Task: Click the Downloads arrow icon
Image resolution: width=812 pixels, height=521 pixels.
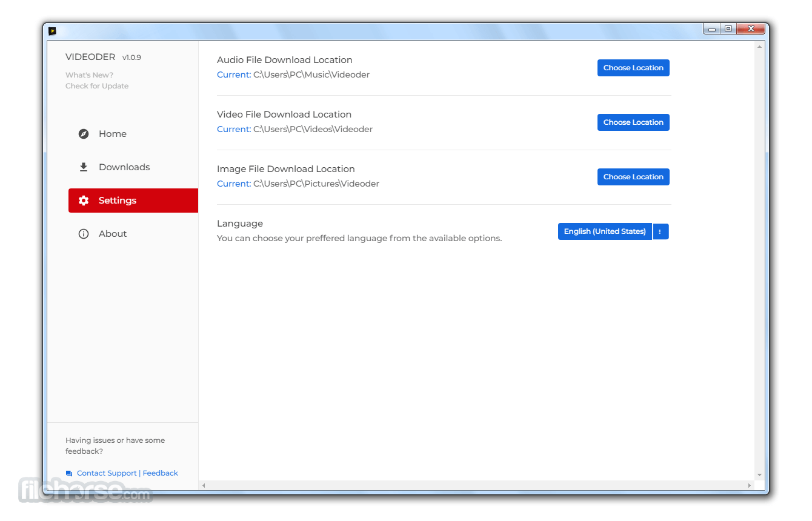Action: 84,167
